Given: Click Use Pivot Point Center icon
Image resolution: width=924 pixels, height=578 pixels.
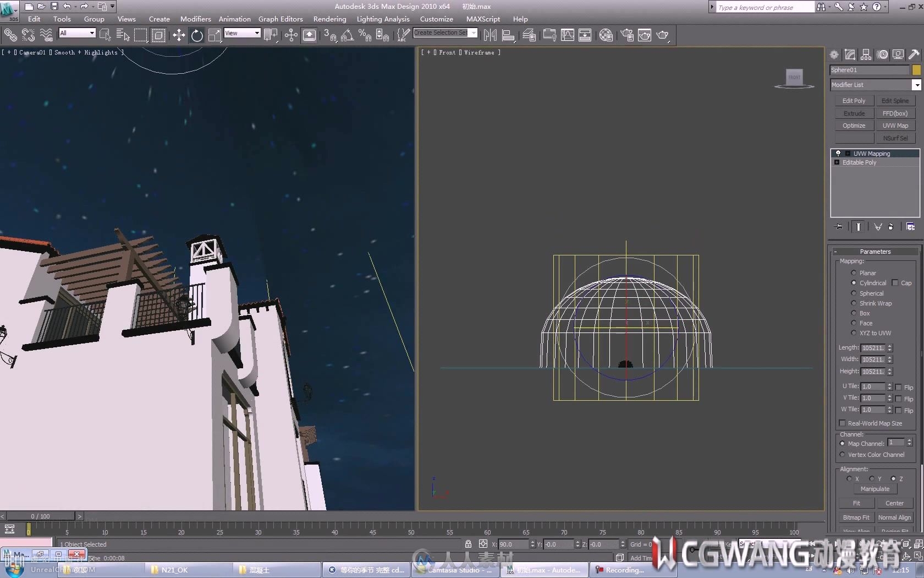Looking at the screenshot, I should (271, 35).
